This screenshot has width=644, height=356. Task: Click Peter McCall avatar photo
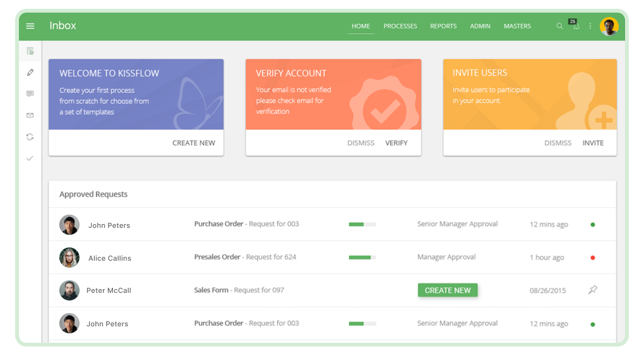tap(69, 290)
